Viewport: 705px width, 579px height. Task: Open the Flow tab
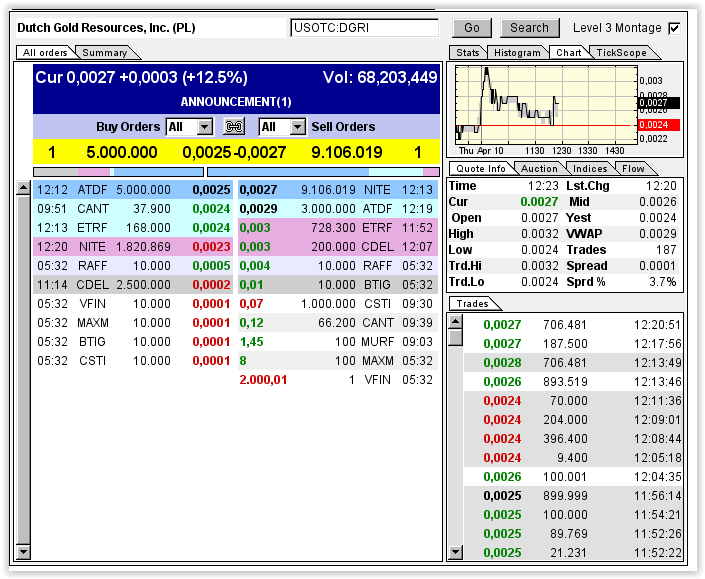pos(633,169)
